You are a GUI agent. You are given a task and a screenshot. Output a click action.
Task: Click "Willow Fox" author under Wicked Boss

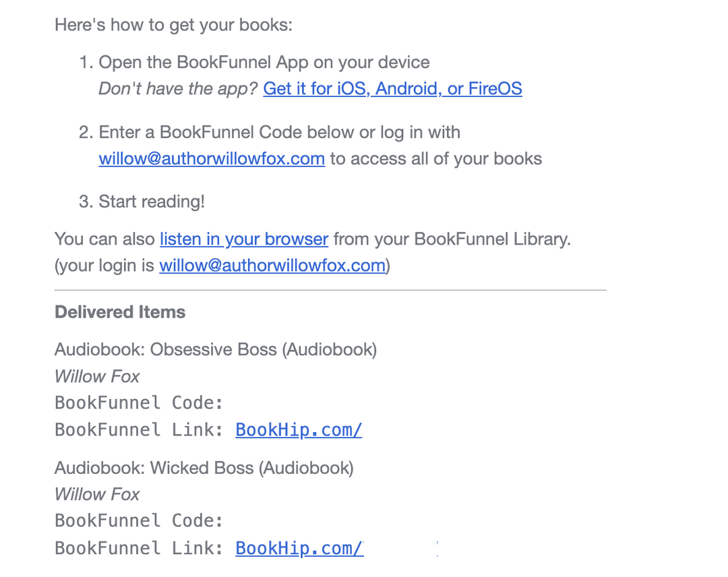click(97, 494)
